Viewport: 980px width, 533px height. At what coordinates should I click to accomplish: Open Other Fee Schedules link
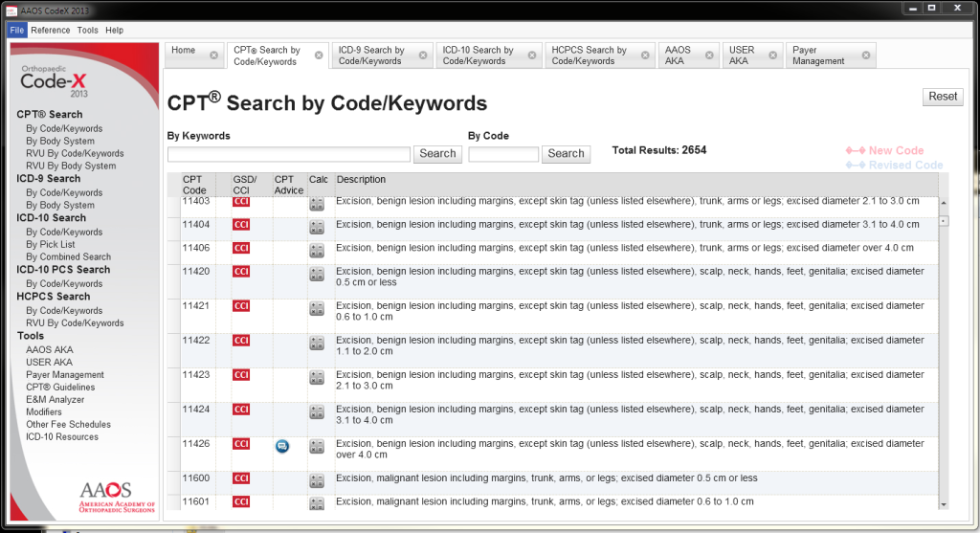68,425
